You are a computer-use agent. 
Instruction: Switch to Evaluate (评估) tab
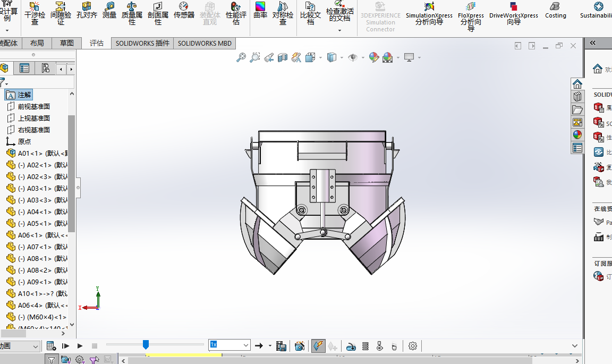pos(96,43)
